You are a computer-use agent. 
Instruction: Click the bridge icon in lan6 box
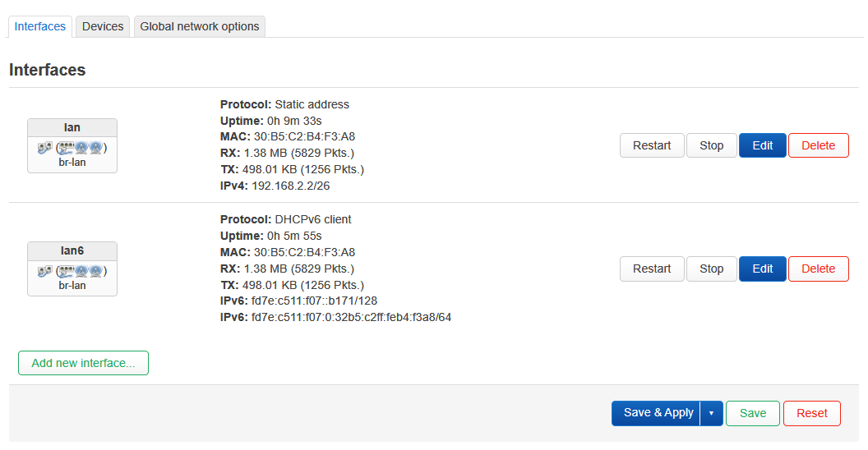(44, 271)
